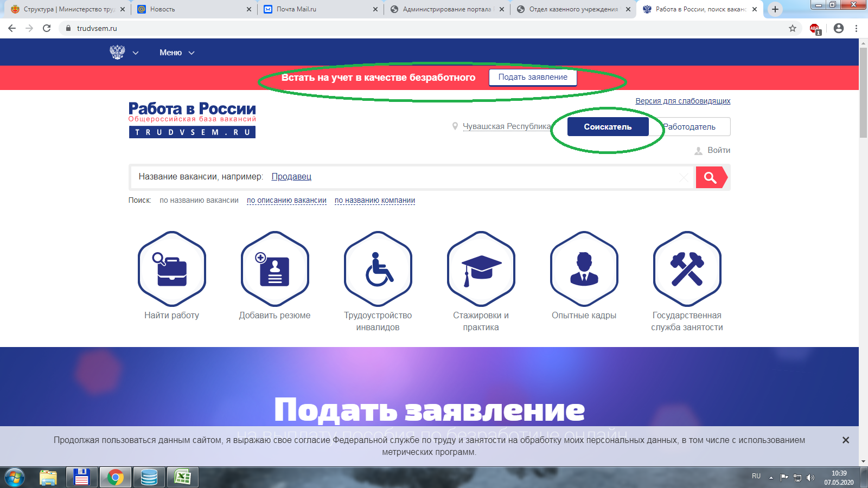Click the Подать заявление headline on the purple banner
Viewport: 868px width, 488px height.
tap(429, 410)
